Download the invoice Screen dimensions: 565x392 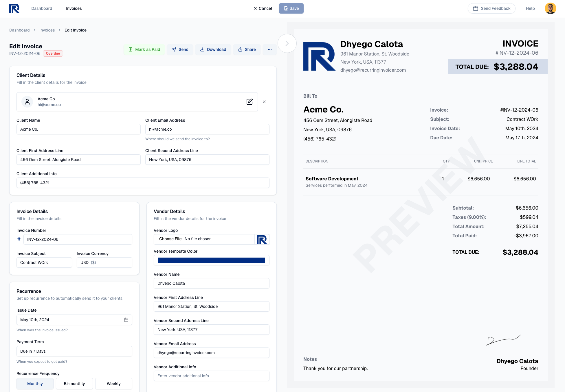213,49
